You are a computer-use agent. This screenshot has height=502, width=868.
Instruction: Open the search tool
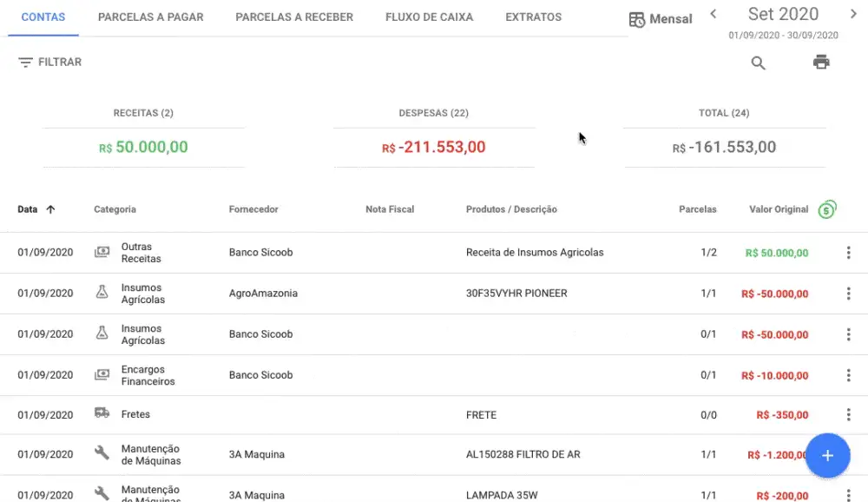pos(758,62)
